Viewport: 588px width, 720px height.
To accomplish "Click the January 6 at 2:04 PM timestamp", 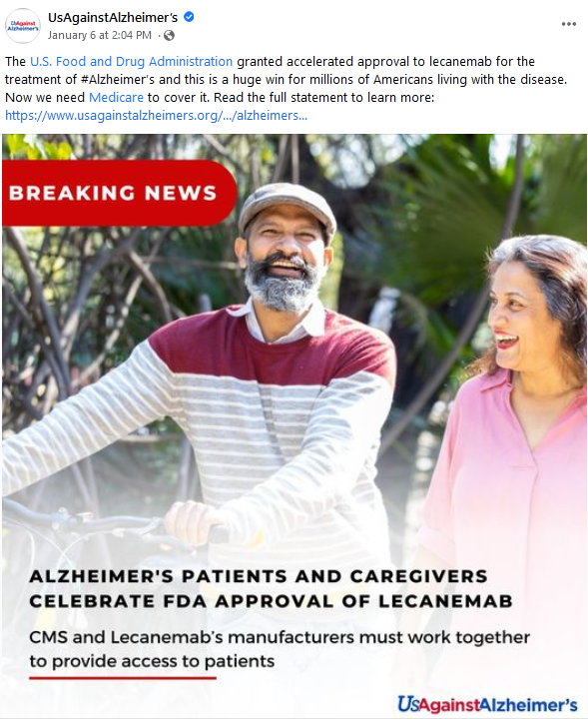I will (x=99, y=35).
